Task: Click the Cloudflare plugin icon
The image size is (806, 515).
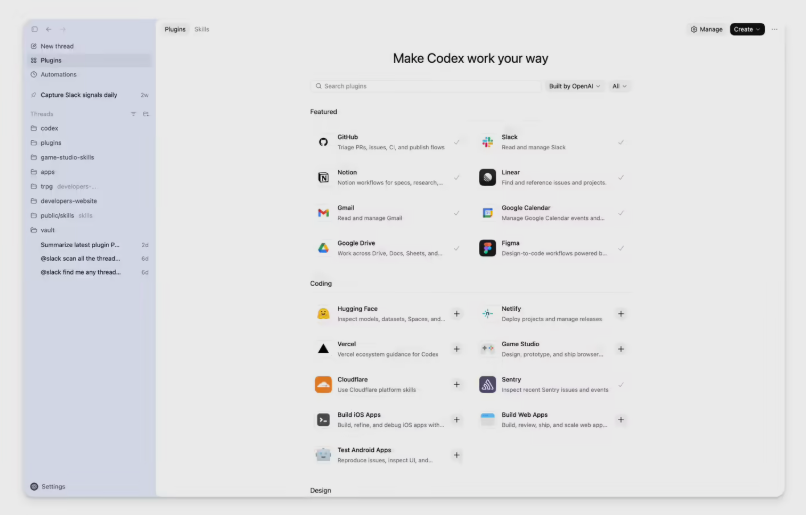Action: point(323,385)
